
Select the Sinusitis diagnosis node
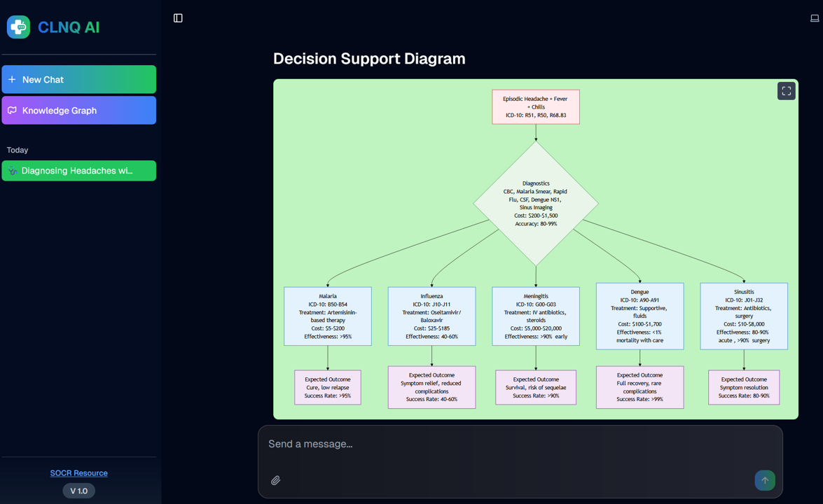[743, 316]
